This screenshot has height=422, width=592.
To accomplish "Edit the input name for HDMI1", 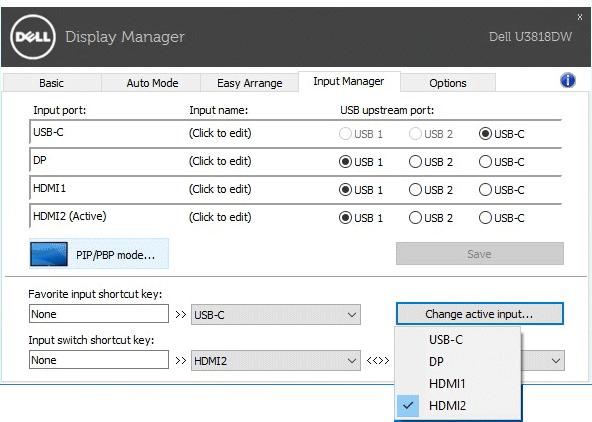I will click(220, 189).
